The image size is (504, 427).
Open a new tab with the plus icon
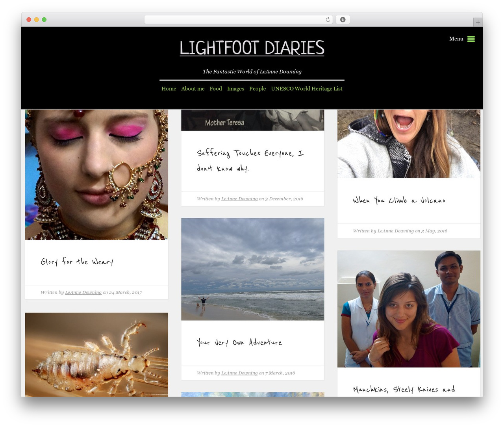[x=478, y=22]
